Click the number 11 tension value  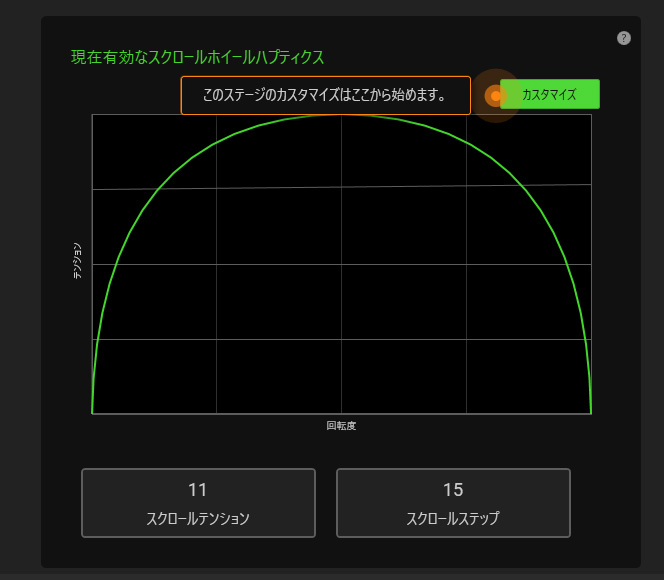point(197,490)
